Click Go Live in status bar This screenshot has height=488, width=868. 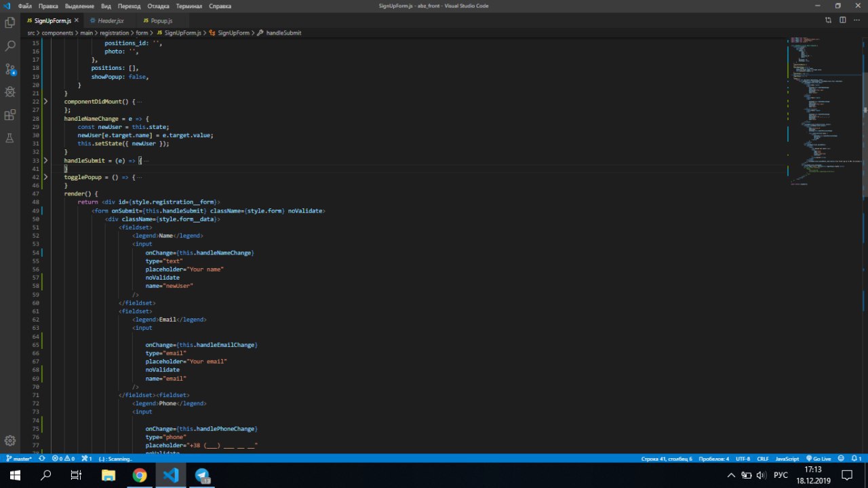[x=818, y=459]
